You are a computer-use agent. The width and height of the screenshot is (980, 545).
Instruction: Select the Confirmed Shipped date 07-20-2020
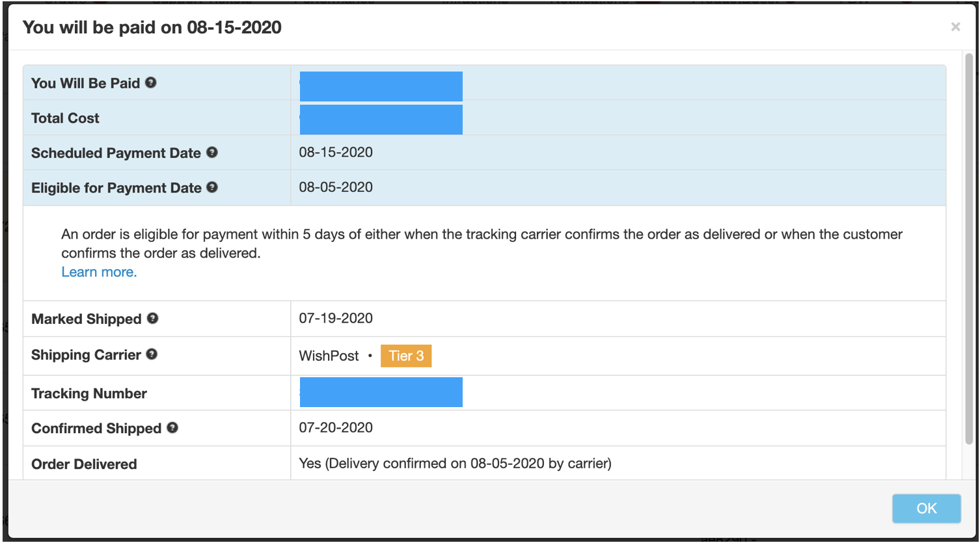coord(336,427)
